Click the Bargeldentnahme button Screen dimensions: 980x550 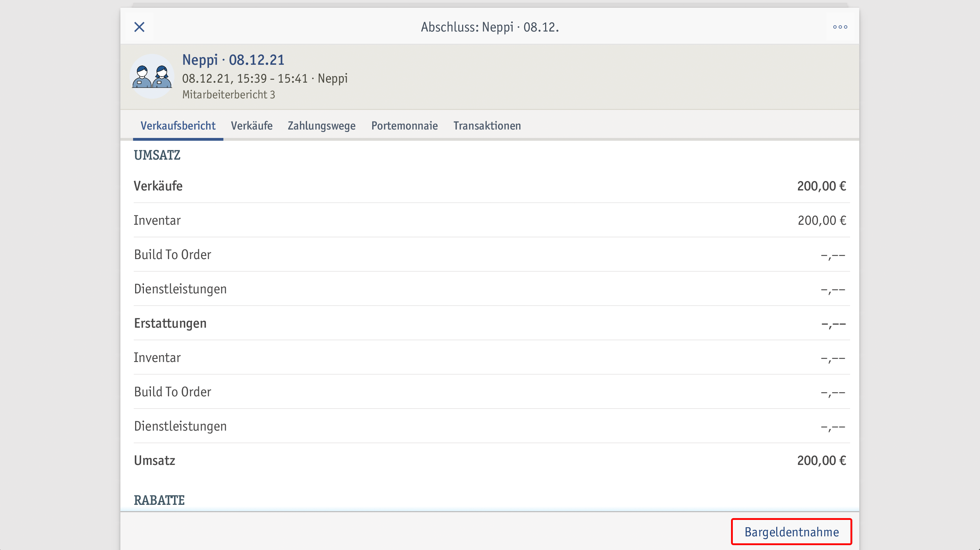tap(791, 532)
